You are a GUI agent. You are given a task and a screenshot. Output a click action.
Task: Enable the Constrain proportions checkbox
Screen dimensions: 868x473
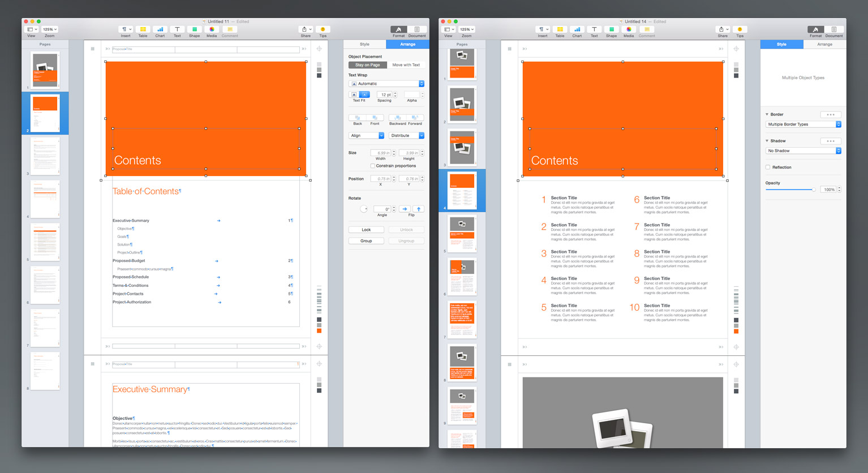tap(372, 166)
